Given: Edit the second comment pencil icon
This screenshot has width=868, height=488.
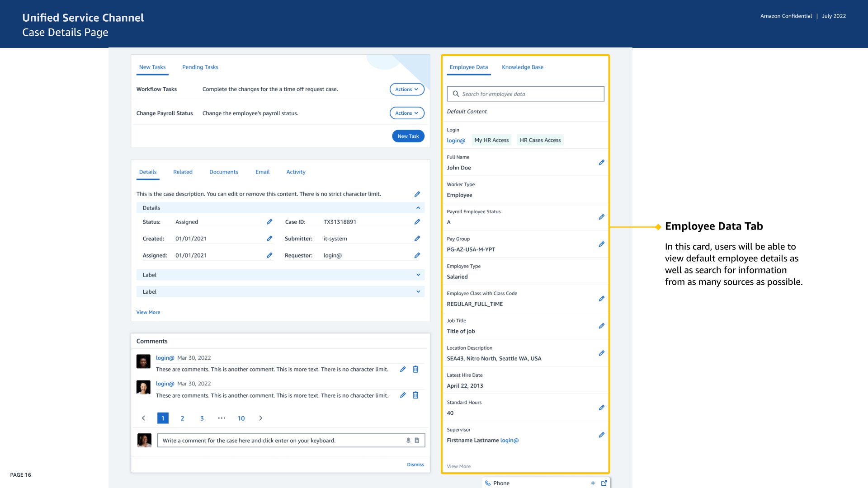Looking at the screenshot, I should [x=402, y=395].
